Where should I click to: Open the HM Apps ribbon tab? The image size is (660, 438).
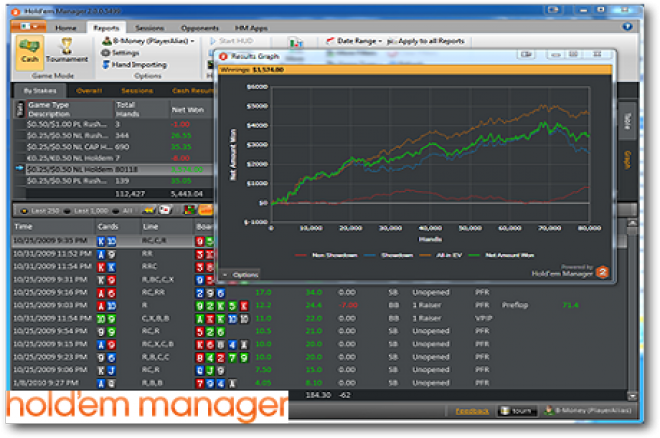tap(251, 28)
